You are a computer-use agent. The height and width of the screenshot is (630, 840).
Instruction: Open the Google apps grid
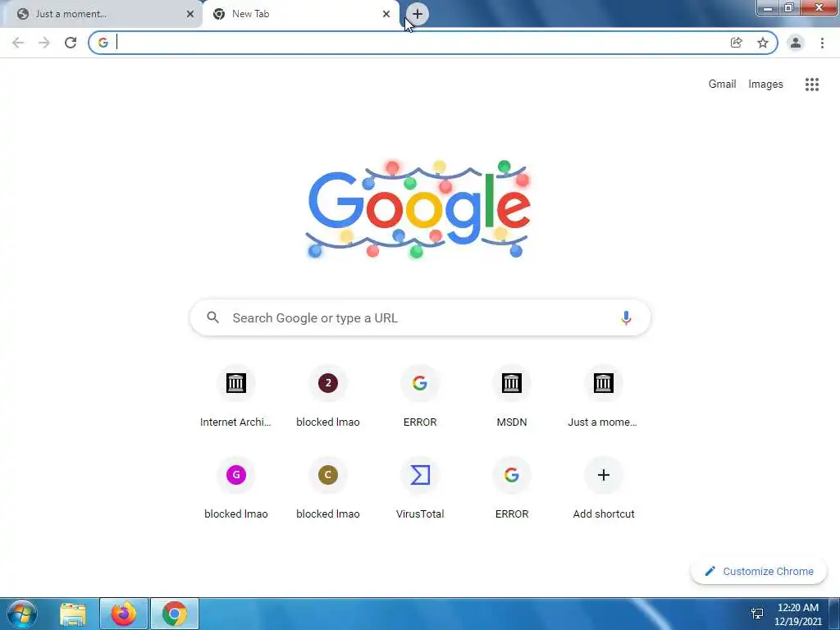[x=812, y=84]
